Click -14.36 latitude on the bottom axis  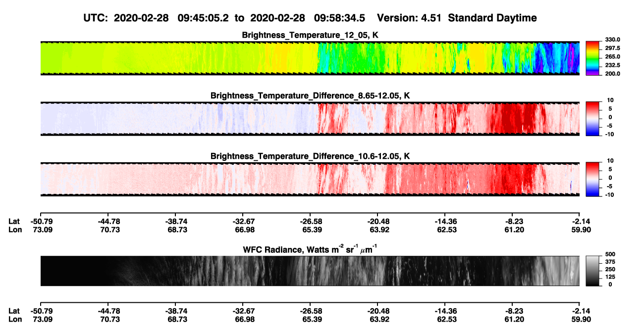point(445,311)
